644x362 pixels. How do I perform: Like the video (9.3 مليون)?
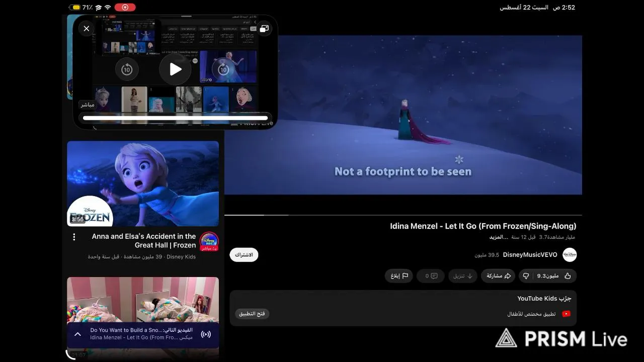(554, 276)
